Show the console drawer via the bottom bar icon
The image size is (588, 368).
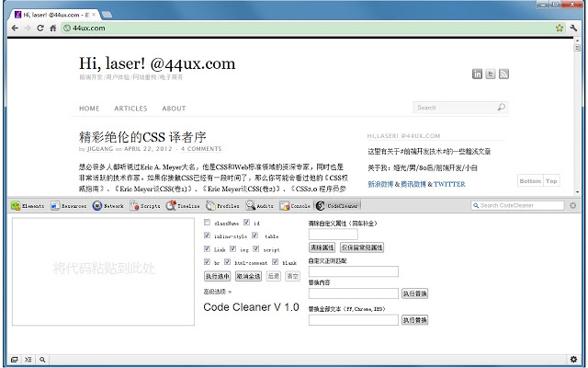pos(28,360)
